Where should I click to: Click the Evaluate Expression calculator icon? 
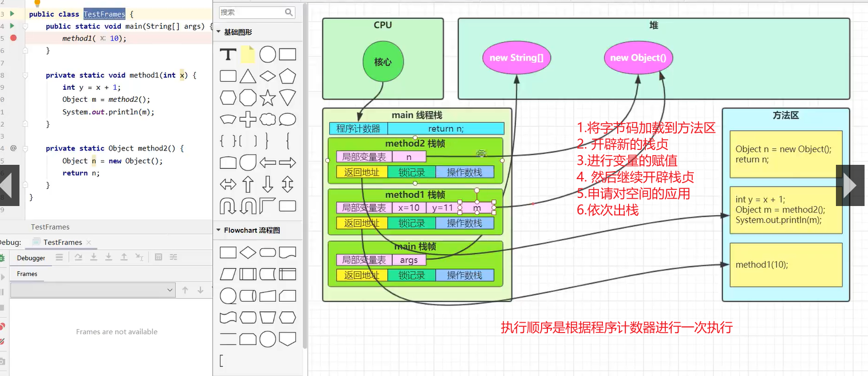(x=159, y=258)
